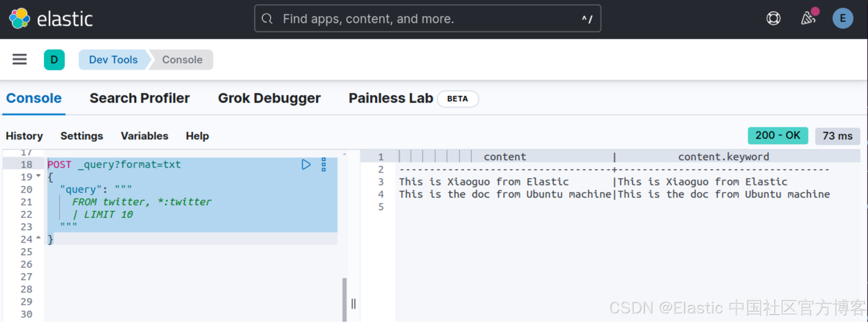Screen dimensions: 868x324
Task: Open the hamburger navigation menu
Action: tap(20, 59)
